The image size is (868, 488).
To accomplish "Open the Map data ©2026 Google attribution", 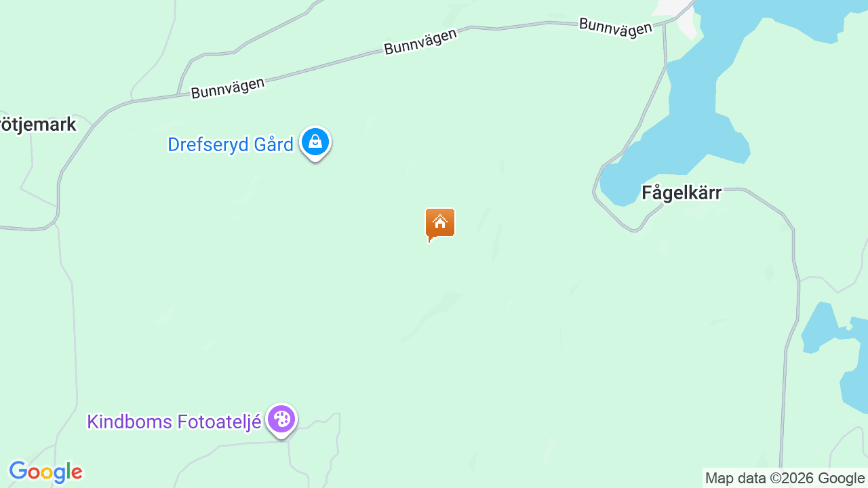I will click(x=785, y=479).
